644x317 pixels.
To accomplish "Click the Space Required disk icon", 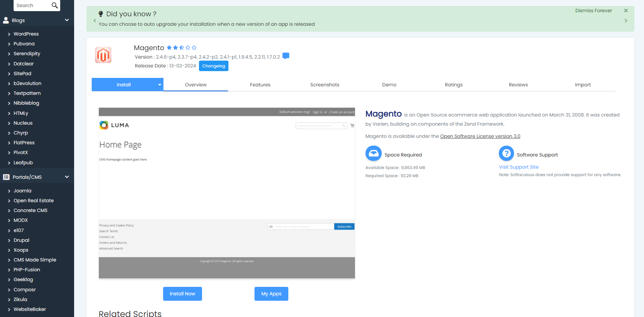I will point(374,153).
